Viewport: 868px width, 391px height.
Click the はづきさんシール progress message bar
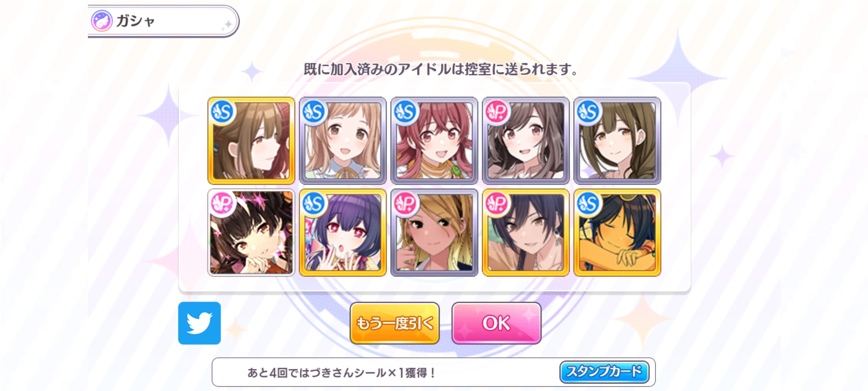[x=434, y=372]
